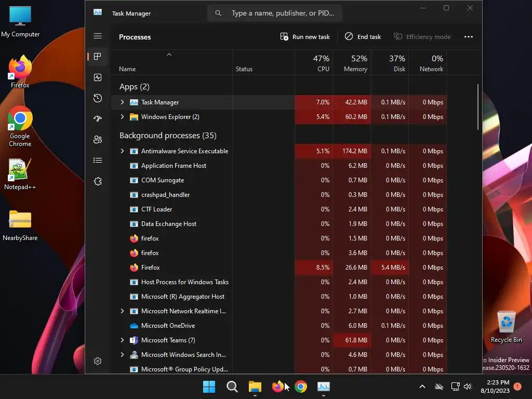Click the Windows Explorer folder process icon

[134, 117]
